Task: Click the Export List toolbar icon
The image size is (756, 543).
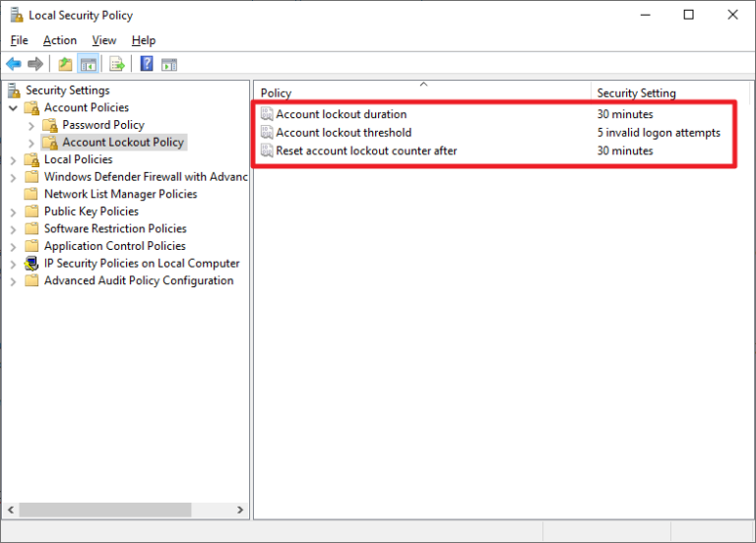Action: point(117,64)
